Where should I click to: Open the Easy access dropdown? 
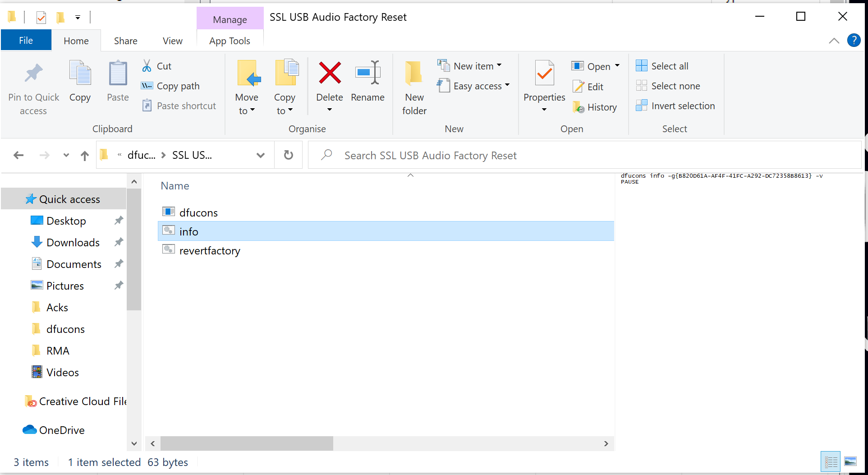click(473, 86)
